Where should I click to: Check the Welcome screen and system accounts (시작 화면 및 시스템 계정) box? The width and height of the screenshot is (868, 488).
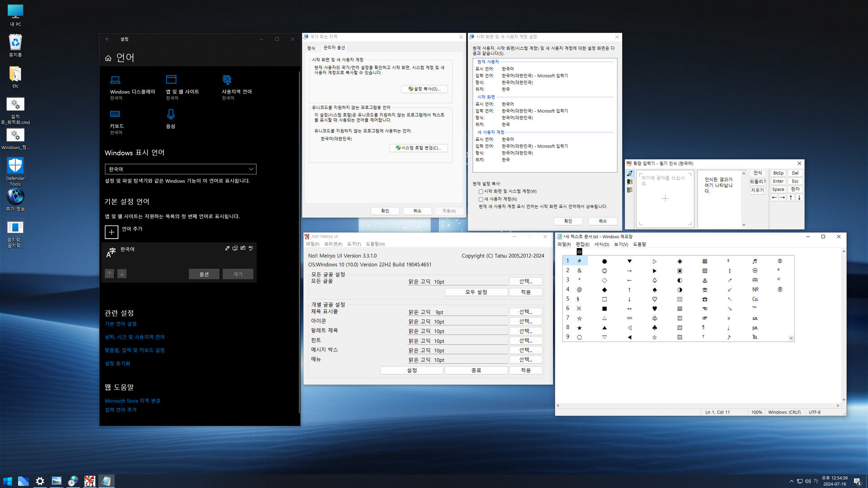point(481,192)
